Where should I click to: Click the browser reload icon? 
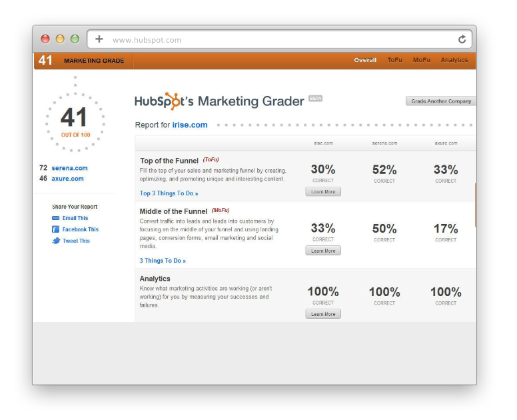coord(462,39)
